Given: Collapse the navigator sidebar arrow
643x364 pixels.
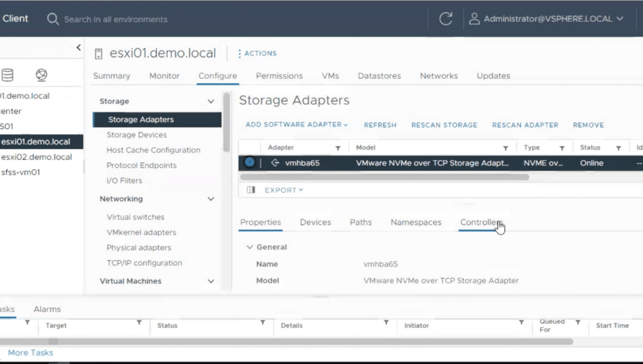Looking at the screenshot, I should coord(79,48).
